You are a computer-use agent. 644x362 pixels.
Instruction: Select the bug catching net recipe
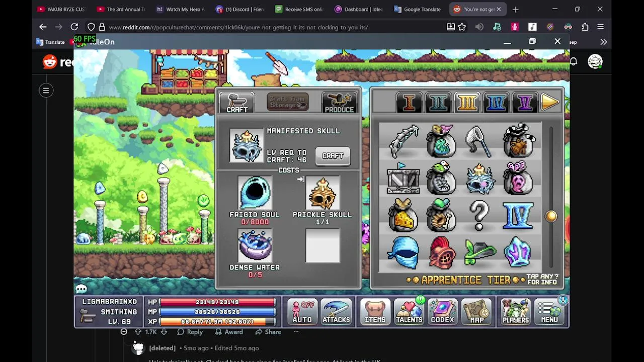479,141
